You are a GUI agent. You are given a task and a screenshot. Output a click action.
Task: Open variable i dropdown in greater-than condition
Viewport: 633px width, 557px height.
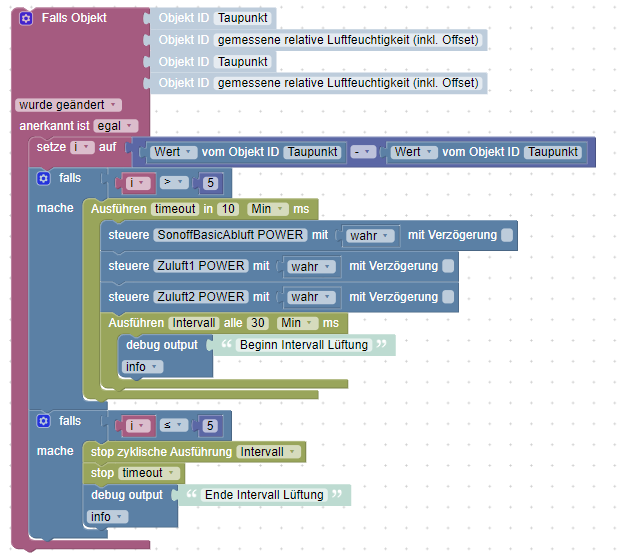pyautogui.click(x=137, y=183)
